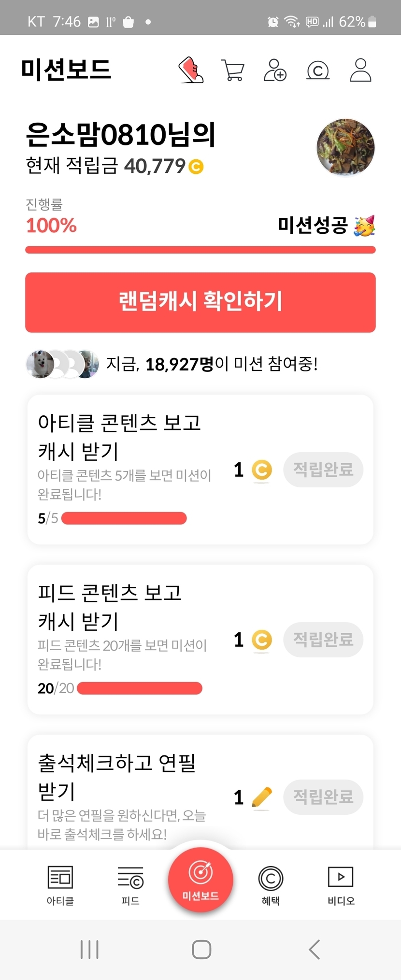Screen dimensions: 401x980
Task: Switch to the 아티클 tab
Action: click(x=60, y=885)
